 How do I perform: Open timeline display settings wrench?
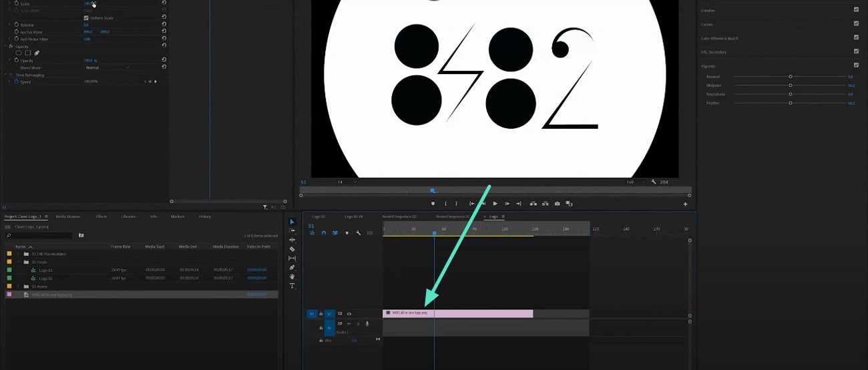point(359,233)
